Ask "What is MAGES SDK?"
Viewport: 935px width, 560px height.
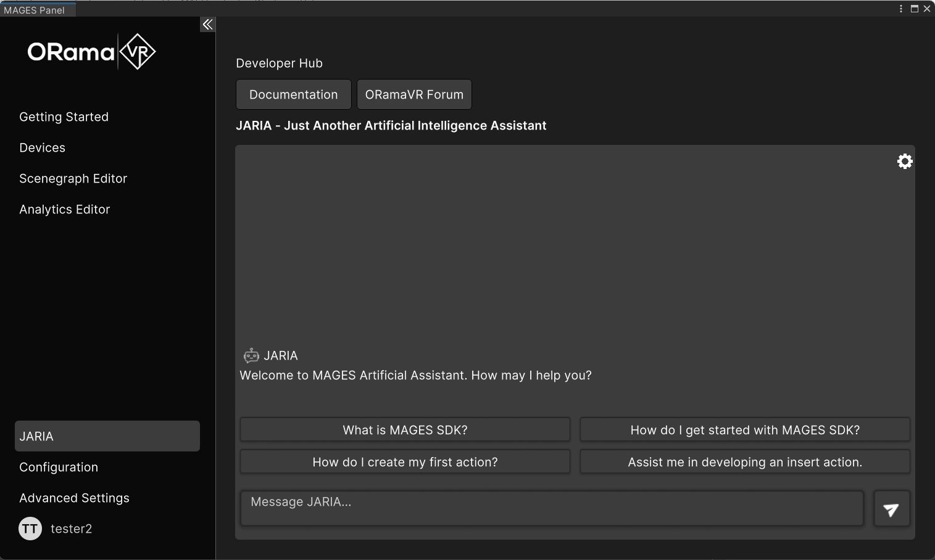(405, 430)
